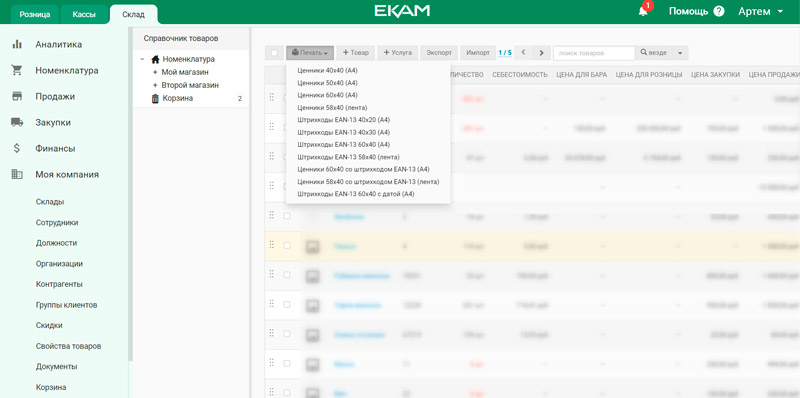Select Ценники 40x40 (A4) print option

(328, 70)
